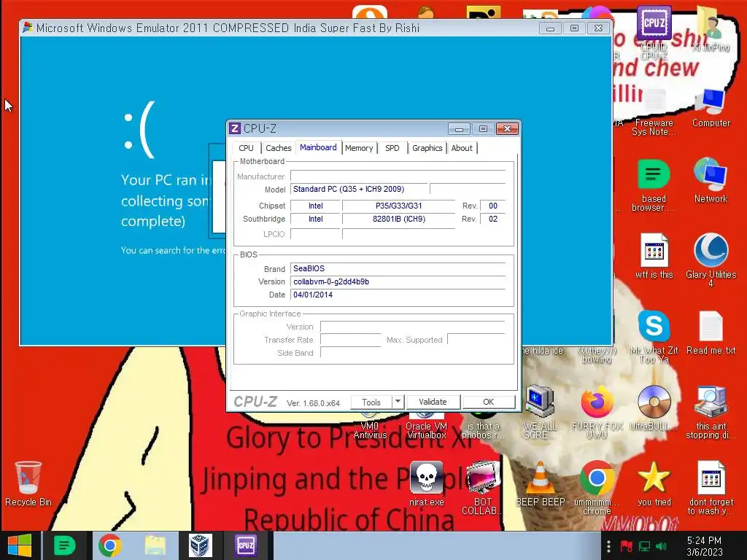
Task: Open the WE ALL SCRE... computer icon
Action: tap(539, 412)
